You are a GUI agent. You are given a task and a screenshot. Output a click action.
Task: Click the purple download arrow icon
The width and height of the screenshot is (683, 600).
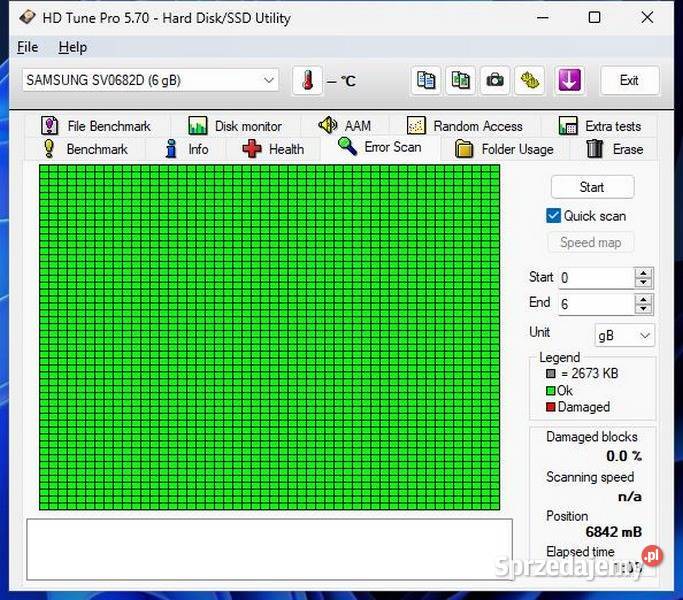(x=569, y=80)
